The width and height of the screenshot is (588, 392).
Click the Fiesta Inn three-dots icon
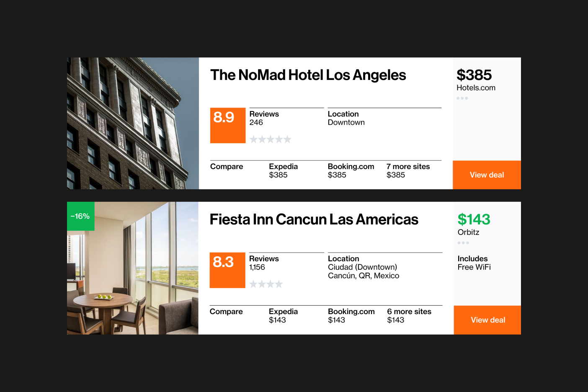tap(463, 243)
